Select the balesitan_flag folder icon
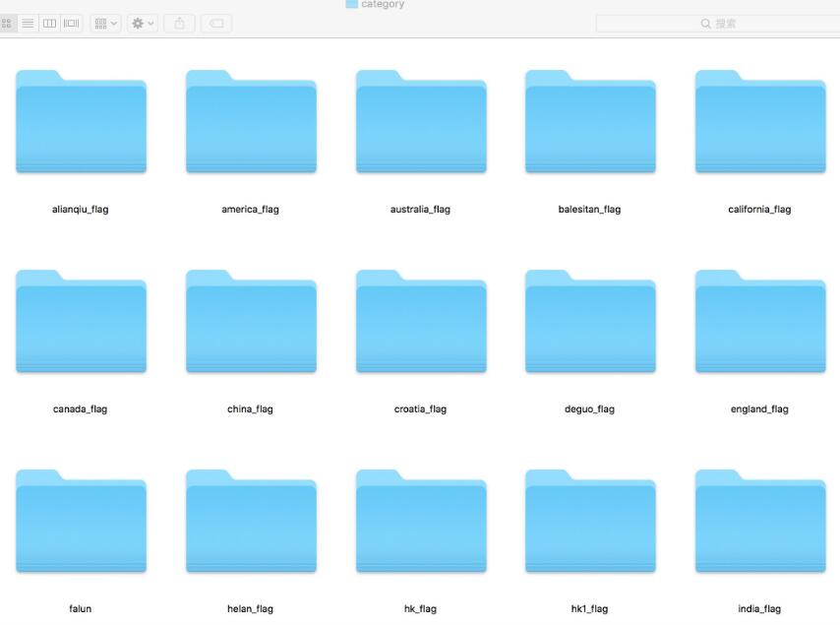The width and height of the screenshot is (840, 625). [x=590, y=122]
